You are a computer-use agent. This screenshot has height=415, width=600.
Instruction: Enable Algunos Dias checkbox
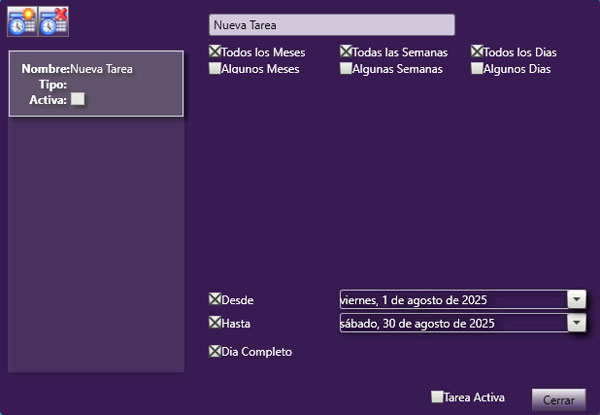point(477,69)
